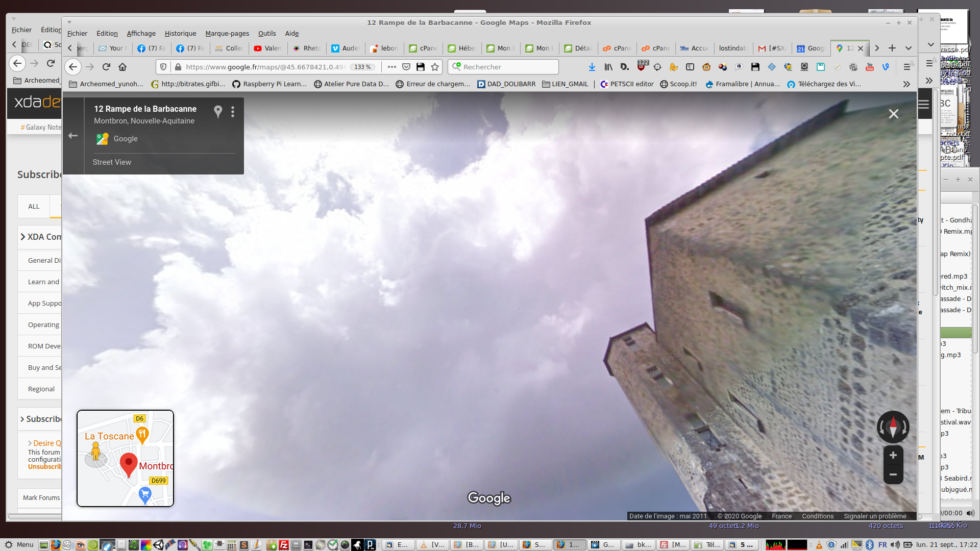Screen dimensions: 980x551
Task: Select the lostindat browser tab
Action: tap(732, 48)
